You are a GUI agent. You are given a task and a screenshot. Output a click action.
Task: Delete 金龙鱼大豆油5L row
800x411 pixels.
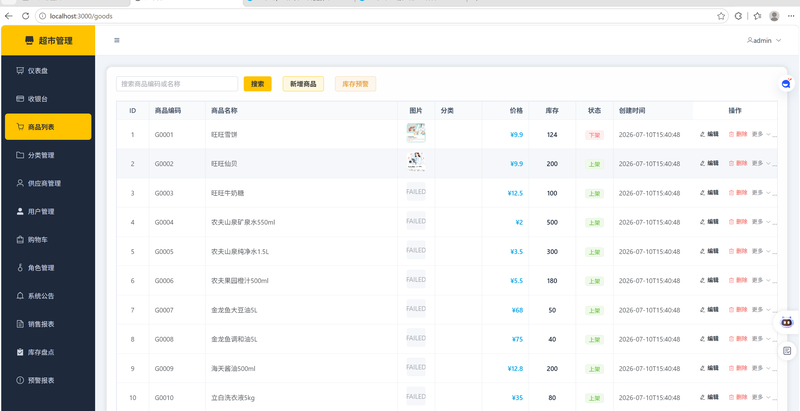pyautogui.click(x=738, y=310)
